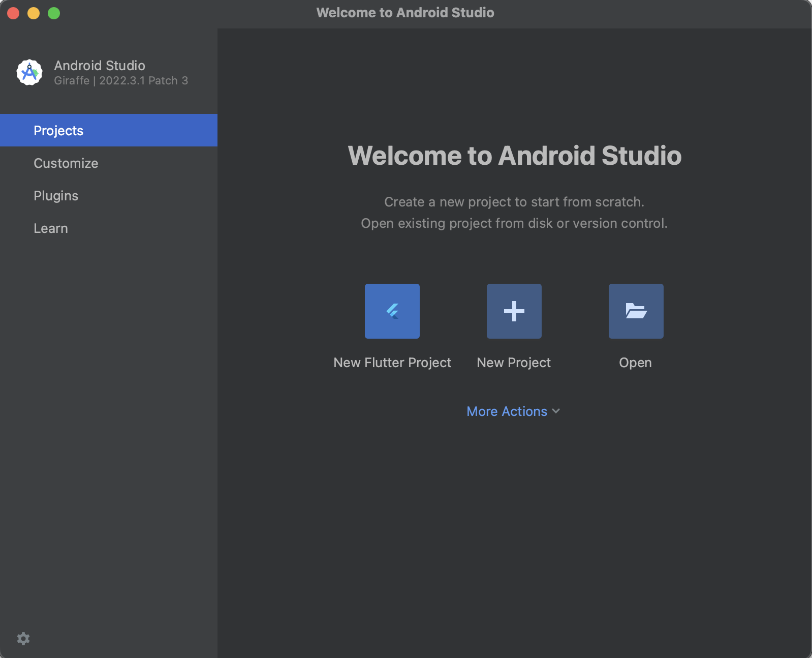Viewport: 812px width, 658px height.
Task: Click the "New Flutter Project" label
Action: (392, 363)
